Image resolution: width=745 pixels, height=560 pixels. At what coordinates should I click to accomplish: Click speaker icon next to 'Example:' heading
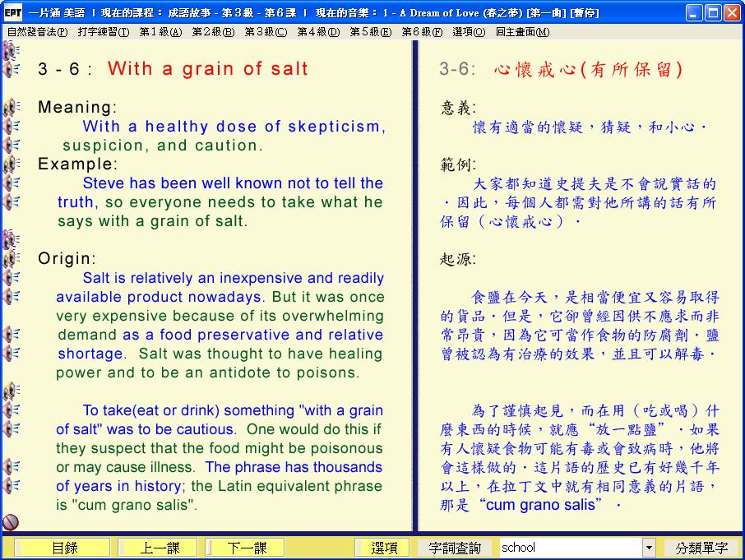coord(11,164)
